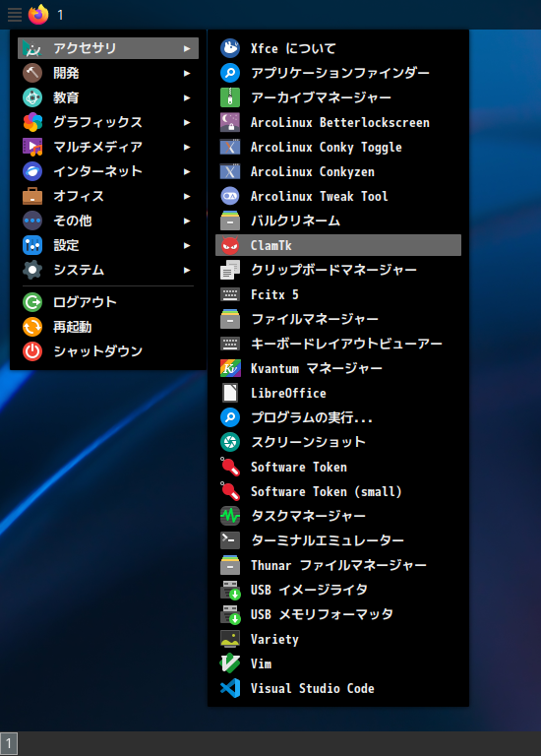Open the マルチメディア category

pyautogui.click(x=108, y=147)
